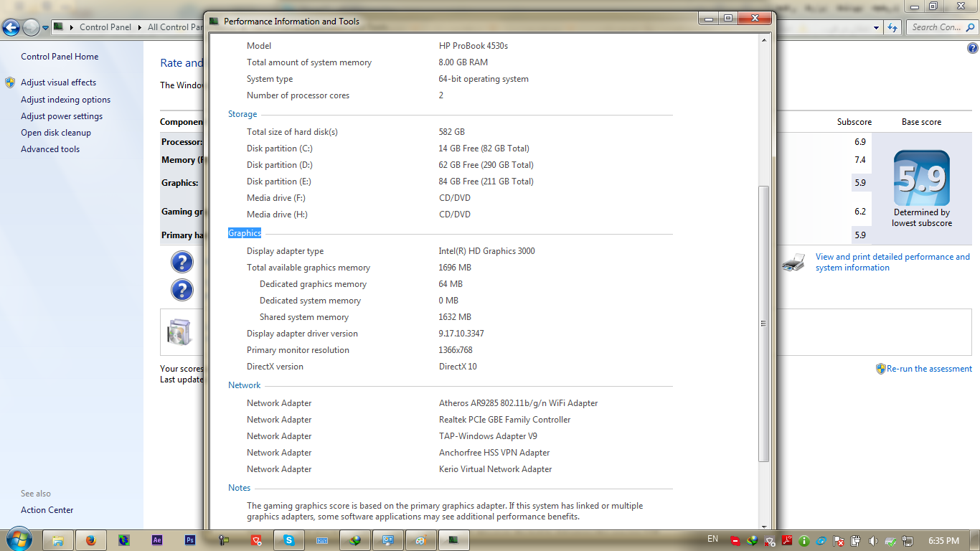Click the 1366x768 resolution value
The height and width of the screenshot is (551, 980).
[x=456, y=350]
